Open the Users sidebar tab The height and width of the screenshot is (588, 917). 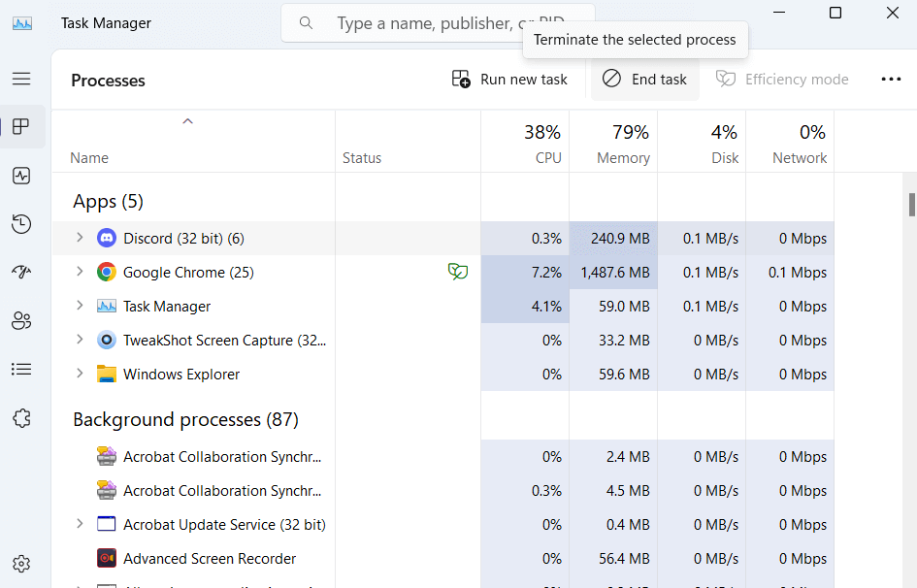point(21,320)
